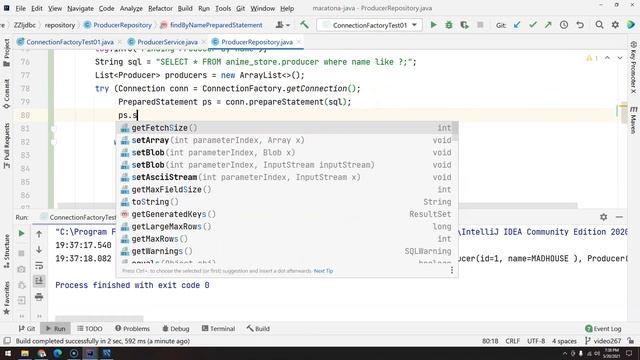Open the user account dropdown in toolbar

click(282, 25)
